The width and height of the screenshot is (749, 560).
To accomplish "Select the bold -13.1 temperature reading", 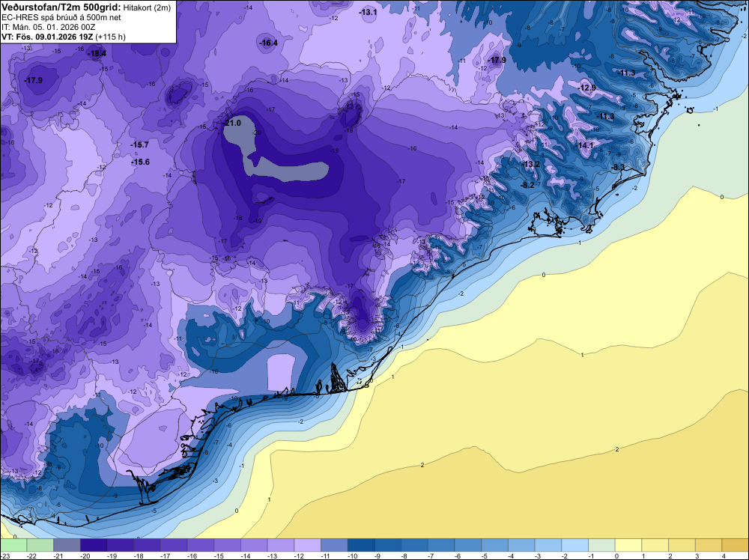I will point(369,13).
